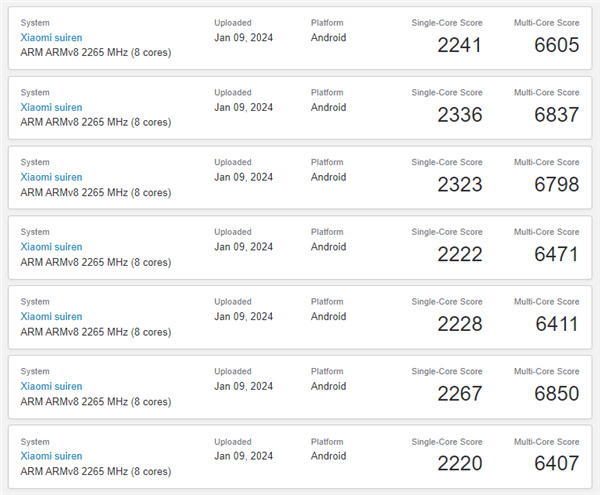
Task: Open Xiaomi suiren link with score 2267
Action: (x=51, y=386)
